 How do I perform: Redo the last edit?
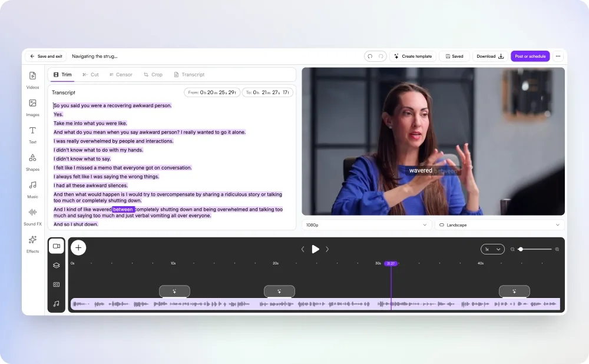pyautogui.click(x=381, y=57)
